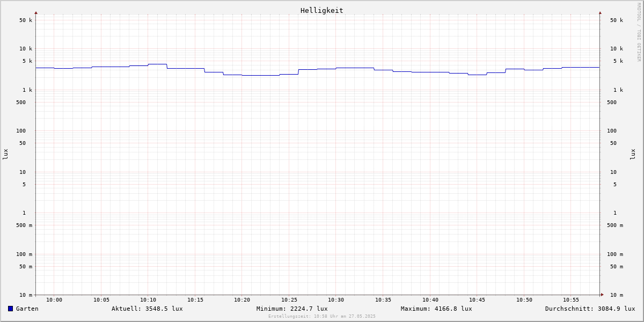The height and width of the screenshot is (322, 644).
Task: Click the 10:45 time axis label
Action: pos(477,300)
